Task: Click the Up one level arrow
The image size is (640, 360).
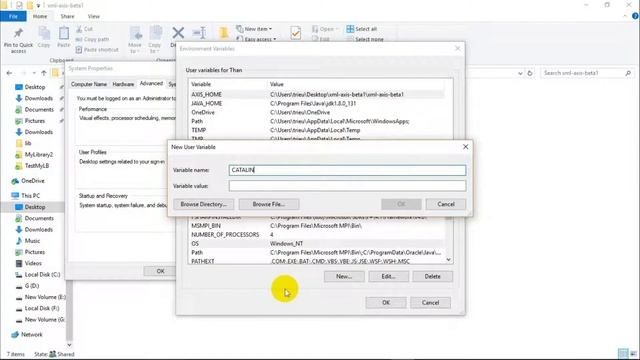Action: click(x=44, y=73)
